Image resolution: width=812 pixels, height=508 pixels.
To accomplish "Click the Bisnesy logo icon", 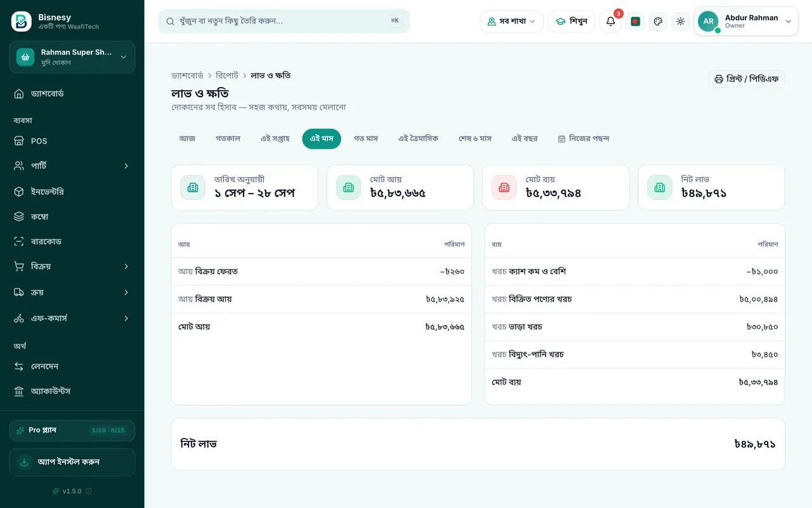I will click(x=22, y=22).
